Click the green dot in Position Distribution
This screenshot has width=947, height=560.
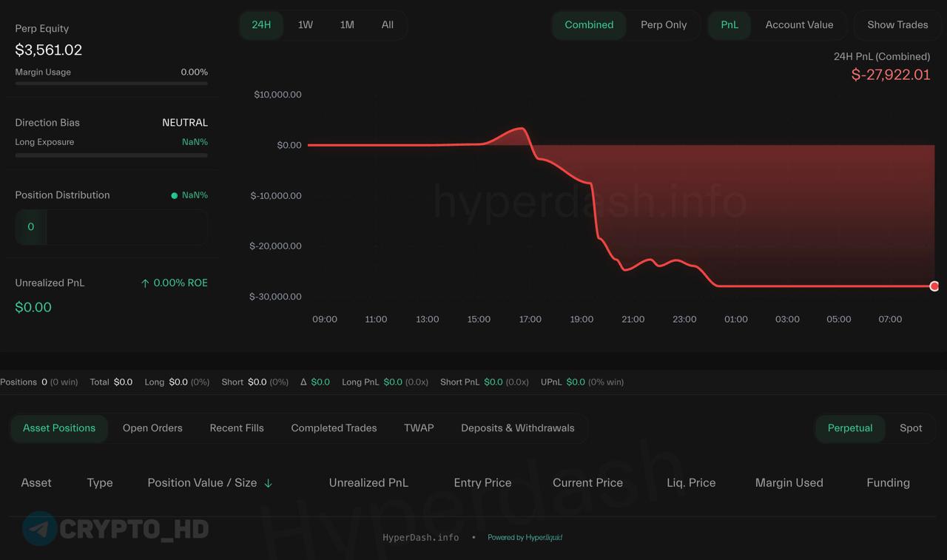coord(175,195)
